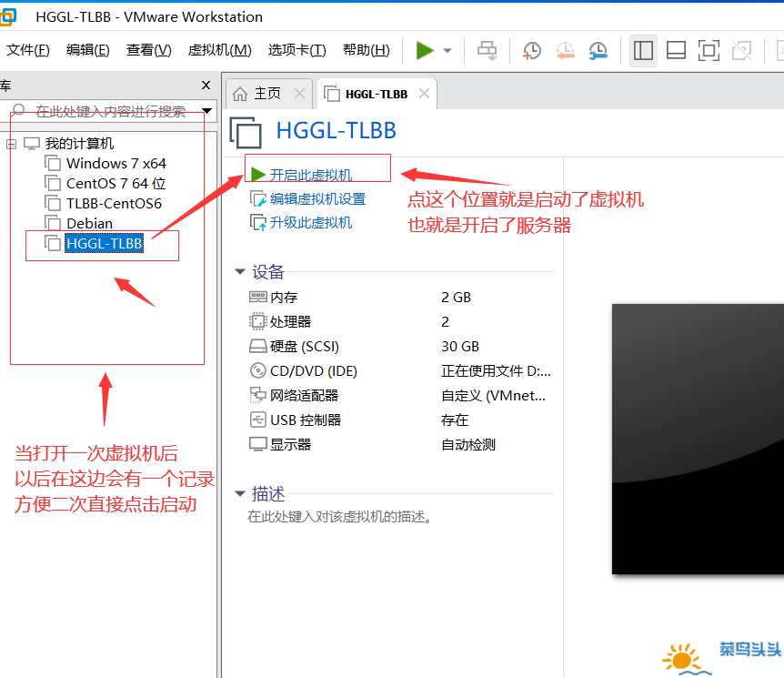Image resolution: width=784 pixels, height=678 pixels.
Task: Click the send Ctrl+Alt+Del toolbar icon
Action: [x=487, y=51]
